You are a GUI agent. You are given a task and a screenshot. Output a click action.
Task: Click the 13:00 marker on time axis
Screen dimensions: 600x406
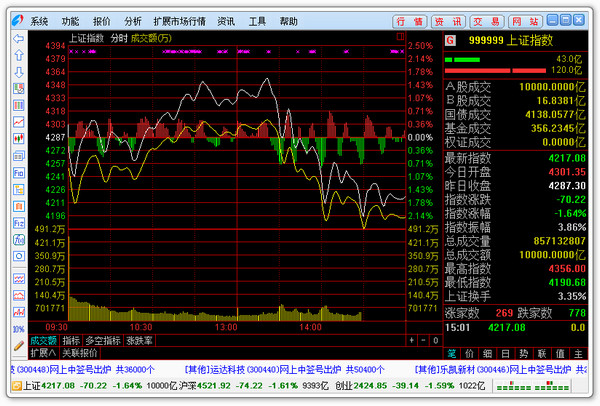pos(226,328)
